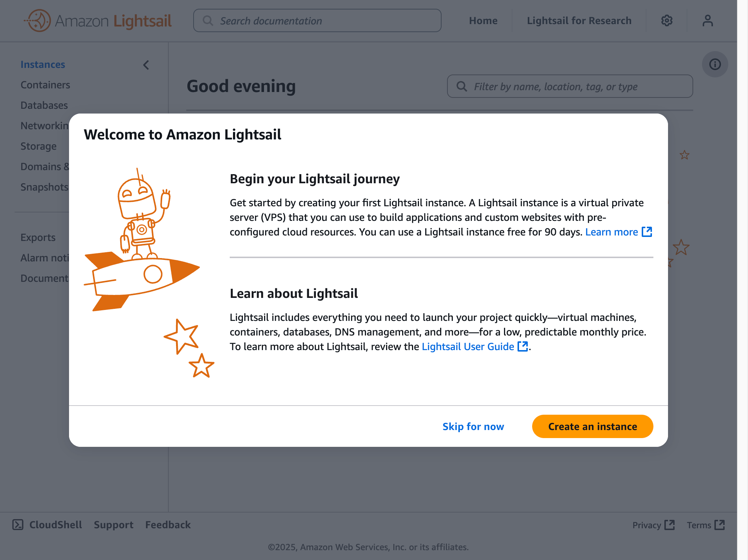Select Databases in the sidebar
Screen dimensions: 748x560
44,105
